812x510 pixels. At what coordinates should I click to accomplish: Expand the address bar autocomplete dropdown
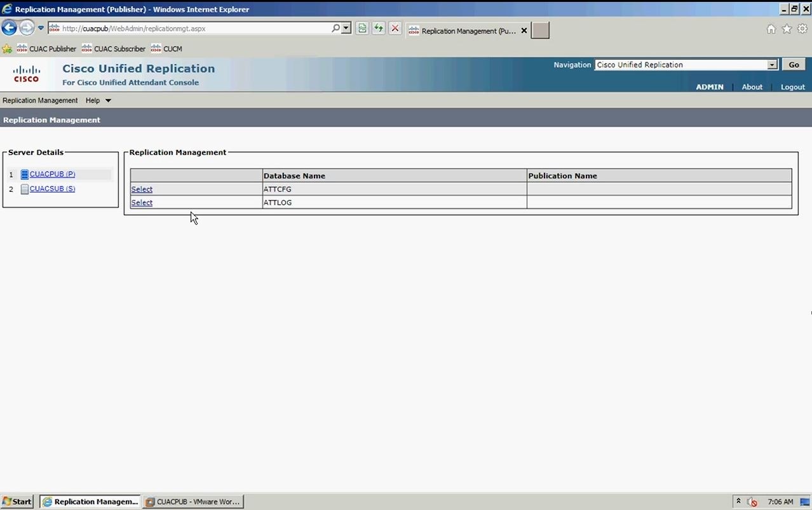(x=346, y=29)
